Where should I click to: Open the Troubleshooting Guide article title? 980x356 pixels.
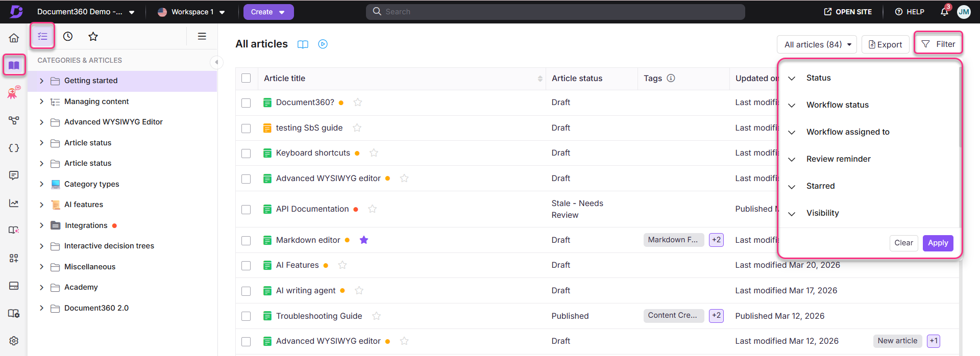(x=319, y=316)
